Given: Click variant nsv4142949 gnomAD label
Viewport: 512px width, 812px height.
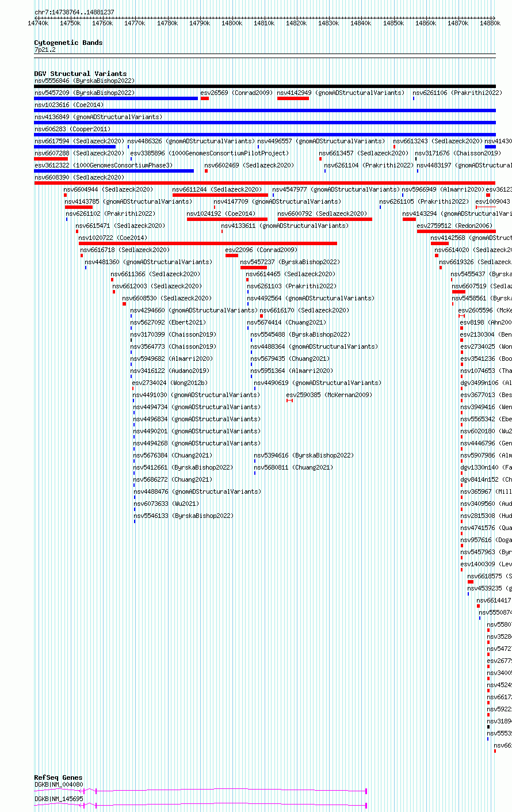Looking at the screenshot, I should 341,93.
